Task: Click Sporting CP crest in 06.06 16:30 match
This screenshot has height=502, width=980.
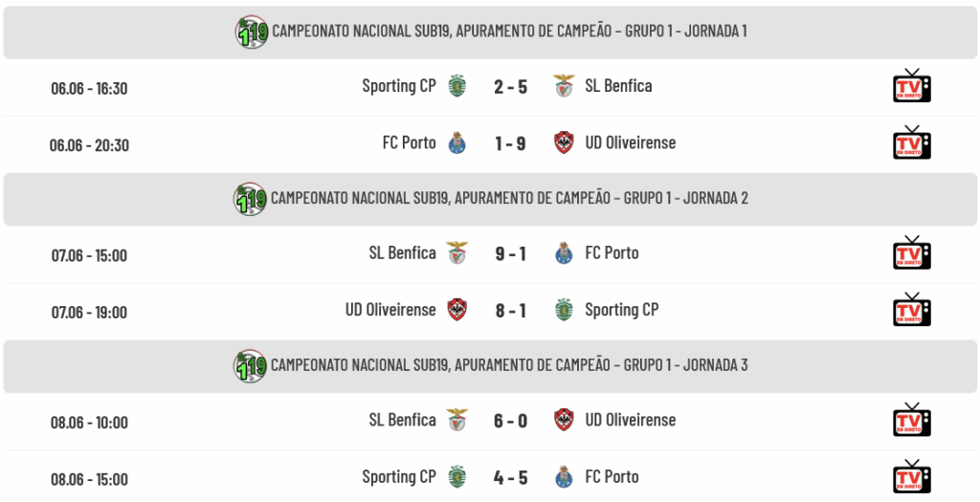Action: click(457, 86)
